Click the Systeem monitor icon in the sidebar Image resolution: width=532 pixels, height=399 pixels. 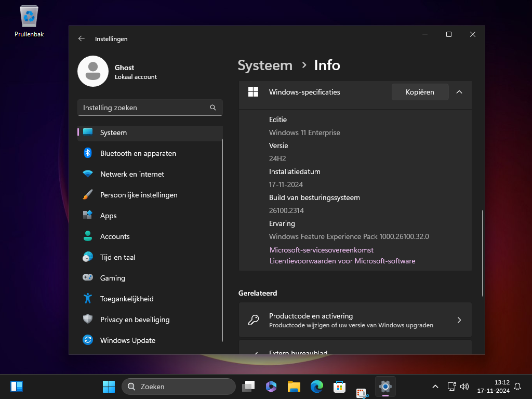(x=88, y=132)
